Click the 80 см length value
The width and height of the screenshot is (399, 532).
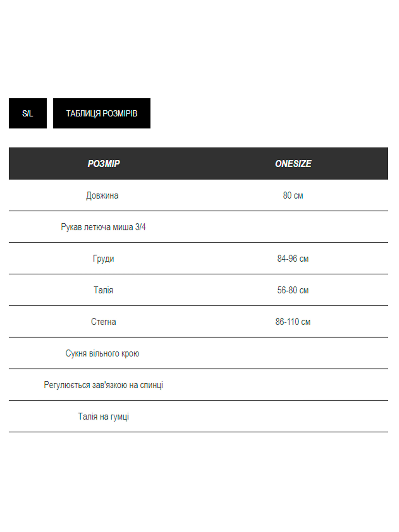point(293,195)
